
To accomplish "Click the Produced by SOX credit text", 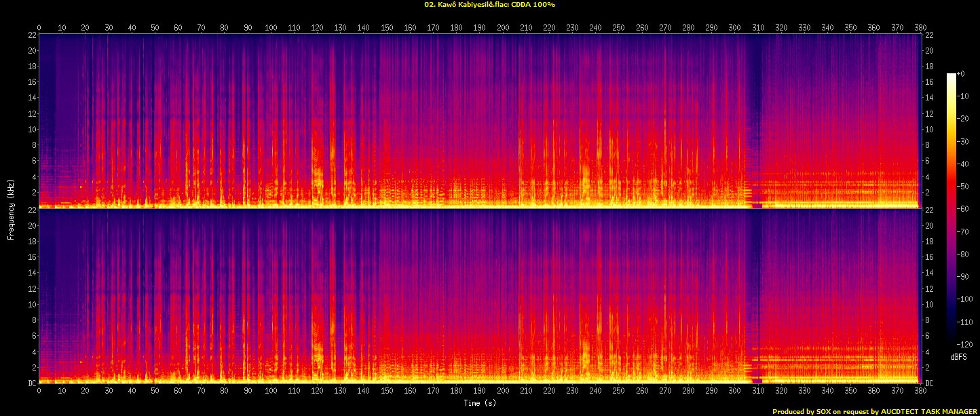I will click(x=875, y=411).
